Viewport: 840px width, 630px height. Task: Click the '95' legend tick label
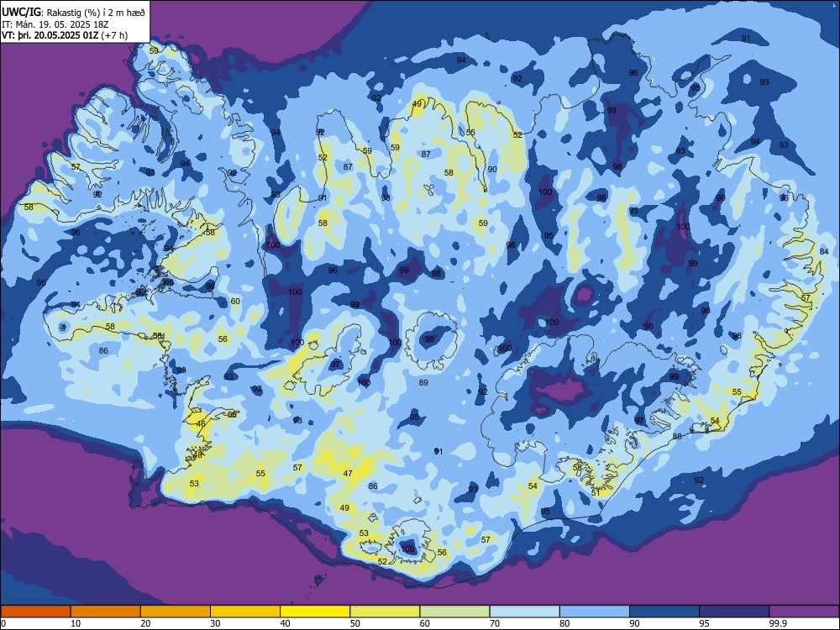705,623
